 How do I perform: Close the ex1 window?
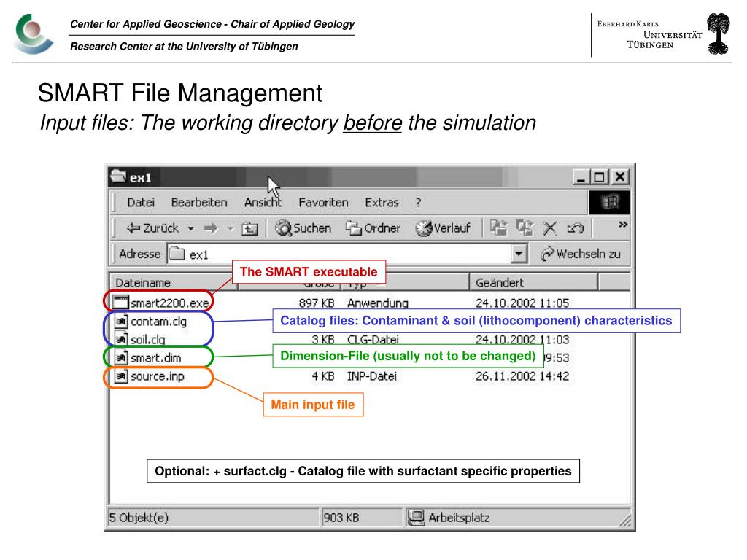click(x=620, y=177)
